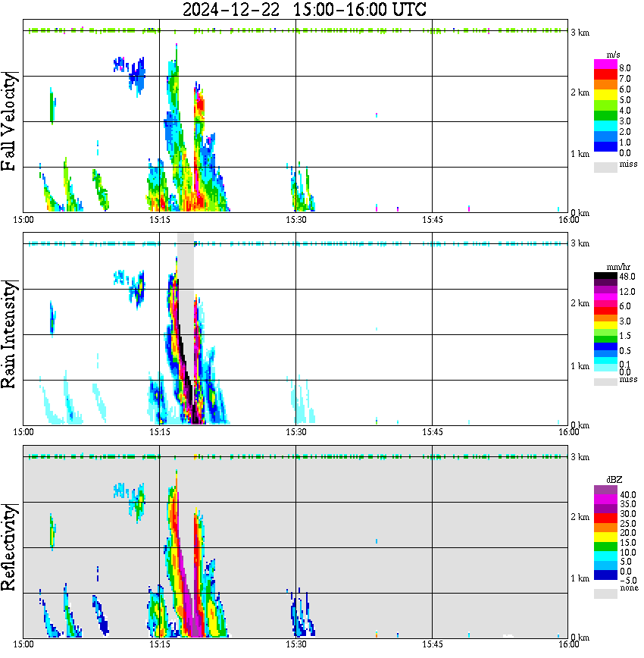Screen dimensions: 644x658
Task: Click the 15:00 tick under Fall Velocity panel
Action: tap(23, 220)
